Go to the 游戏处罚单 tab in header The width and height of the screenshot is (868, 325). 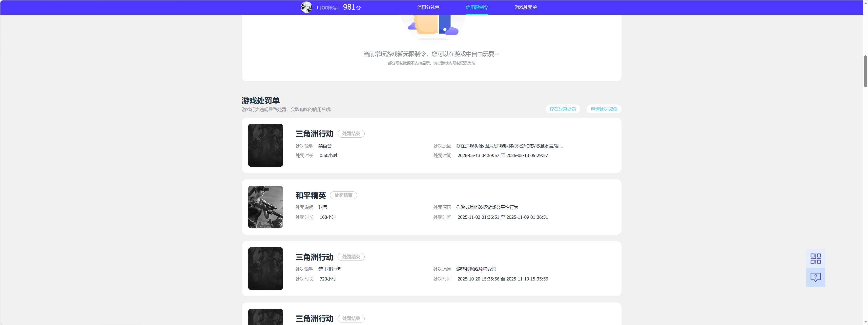click(x=526, y=7)
